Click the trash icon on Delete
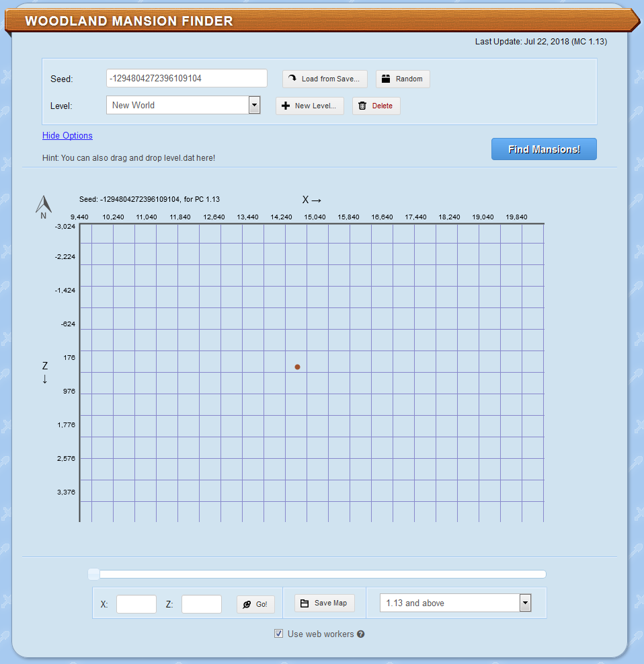 (x=362, y=106)
